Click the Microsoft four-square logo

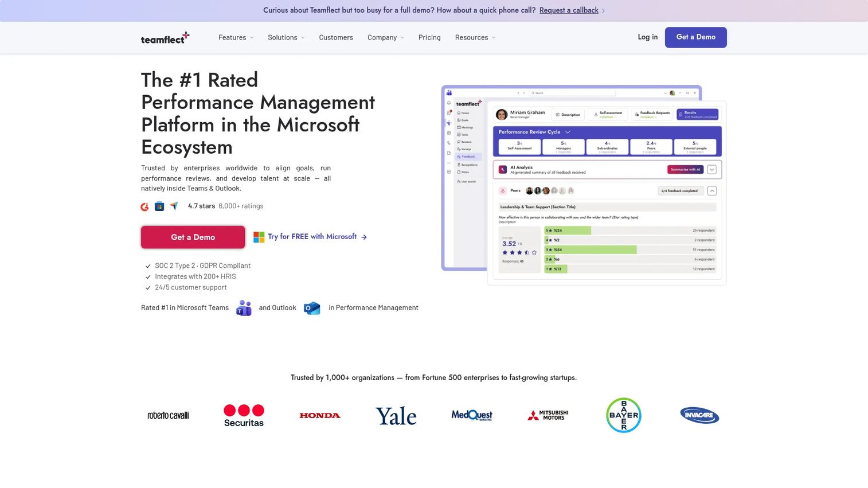pos(259,237)
